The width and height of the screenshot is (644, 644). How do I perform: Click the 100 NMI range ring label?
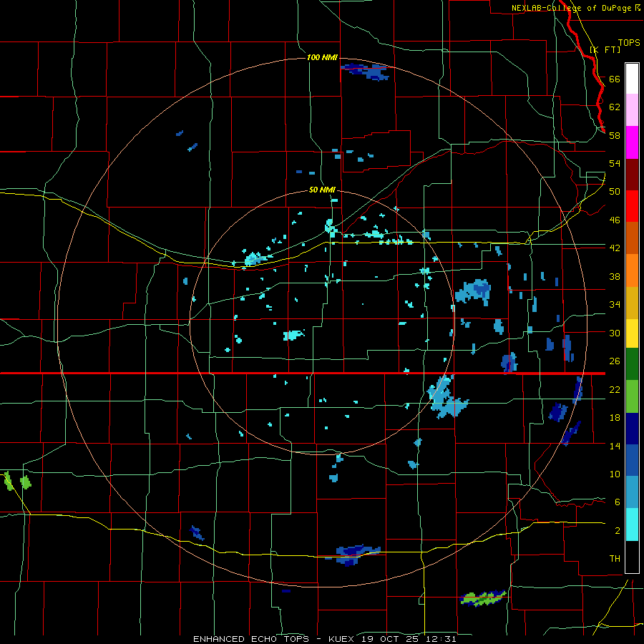(x=322, y=57)
